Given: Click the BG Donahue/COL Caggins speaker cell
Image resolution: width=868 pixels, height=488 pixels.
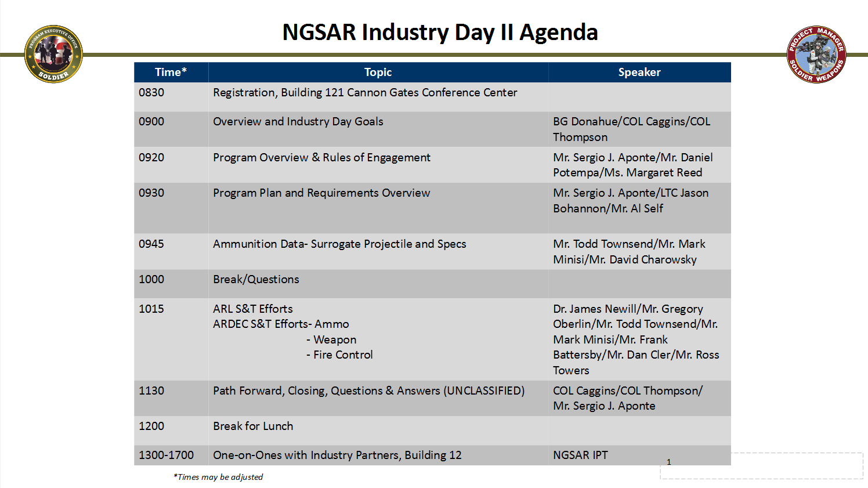Looking at the screenshot, I should point(639,129).
